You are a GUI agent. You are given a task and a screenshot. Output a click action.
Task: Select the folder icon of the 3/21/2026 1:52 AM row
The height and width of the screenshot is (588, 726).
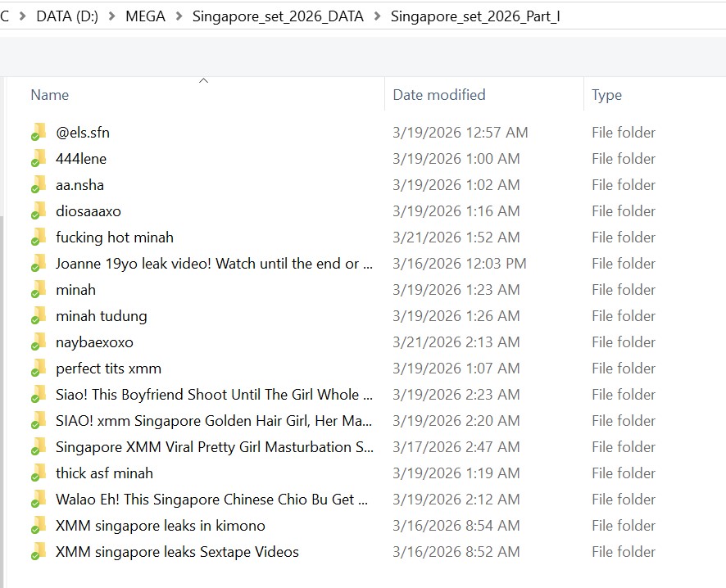tap(39, 237)
